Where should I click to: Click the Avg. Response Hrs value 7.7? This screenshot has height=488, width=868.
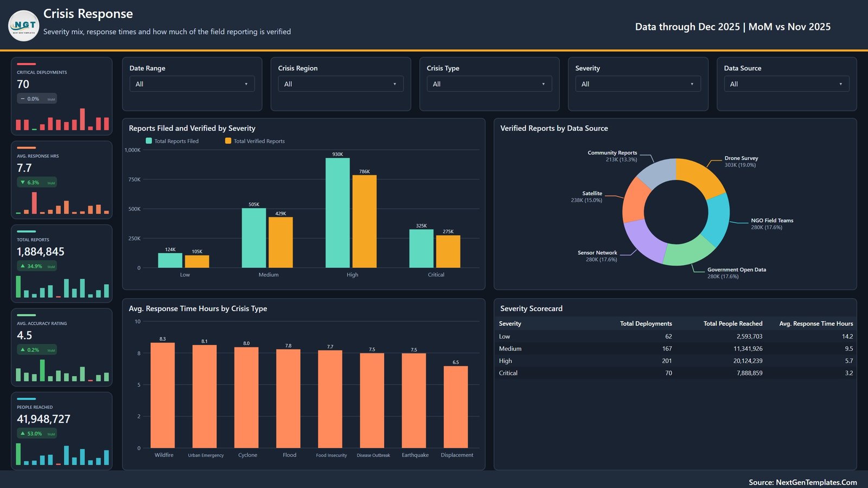pos(24,168)
